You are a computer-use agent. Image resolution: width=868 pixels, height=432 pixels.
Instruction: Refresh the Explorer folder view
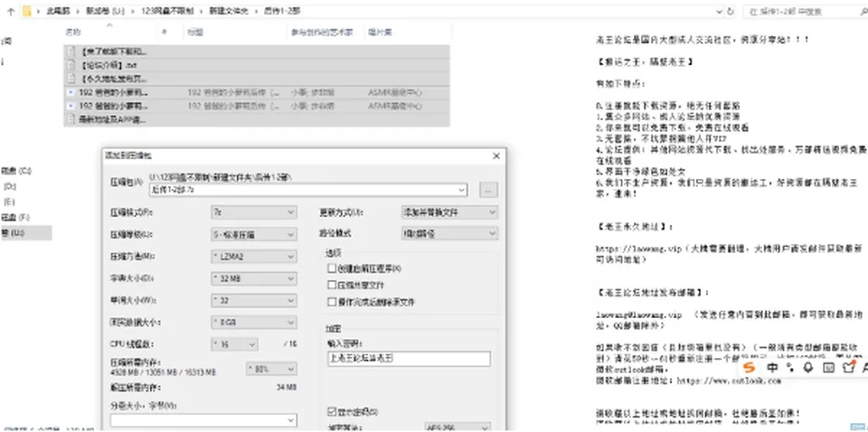tap(731, 11)
